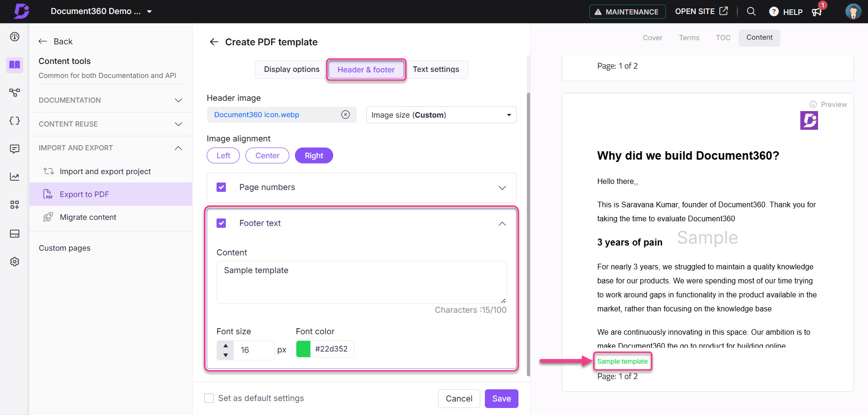The height and width of the screenshot is (415, 868).
Task: Open the Image size (Custom) dropdown
Action: coord(441,115)
